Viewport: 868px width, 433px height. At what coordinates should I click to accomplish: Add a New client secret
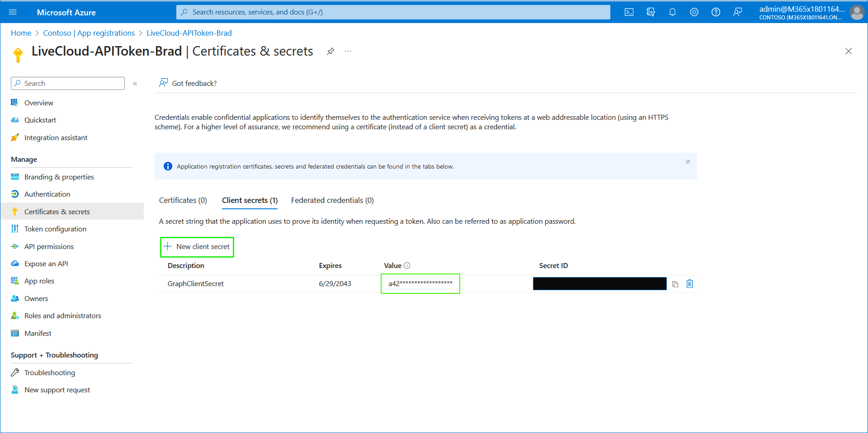click(x=197, y=247)
